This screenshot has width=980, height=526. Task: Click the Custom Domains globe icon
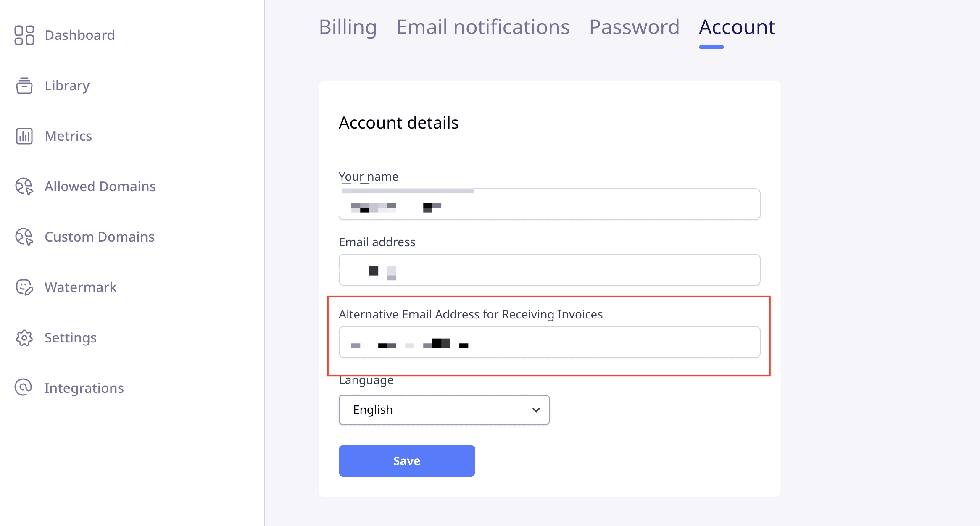[24, 237]
